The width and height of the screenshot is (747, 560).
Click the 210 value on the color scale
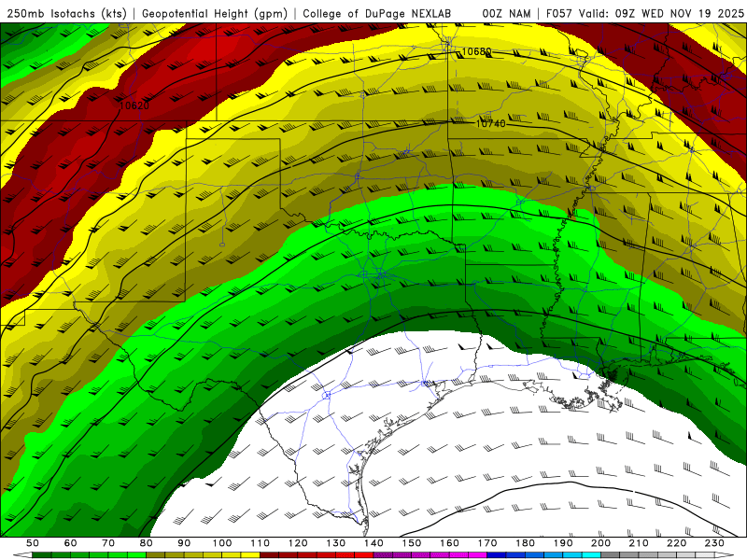(639, 543)
